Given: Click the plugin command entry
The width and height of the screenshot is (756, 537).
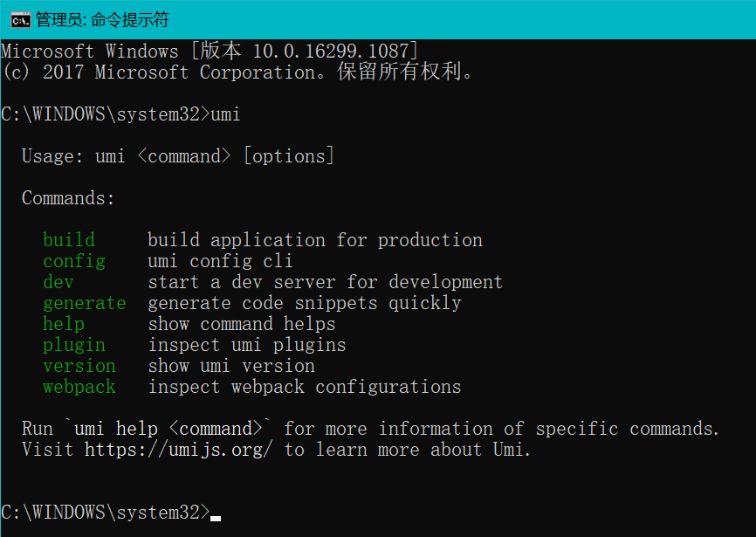Looking at the screenshot, I should pos(73,344).
